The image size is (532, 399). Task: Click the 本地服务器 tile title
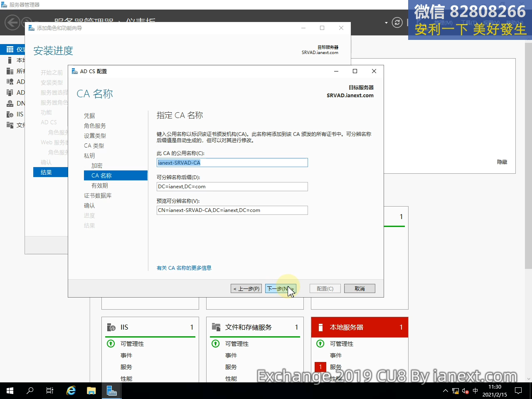coord(347,328)
